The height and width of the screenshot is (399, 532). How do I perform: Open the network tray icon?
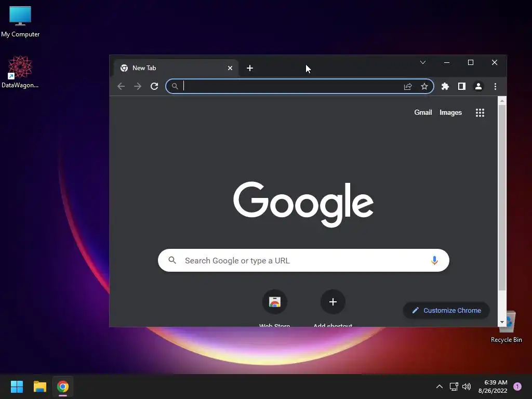tap(454, 387)
